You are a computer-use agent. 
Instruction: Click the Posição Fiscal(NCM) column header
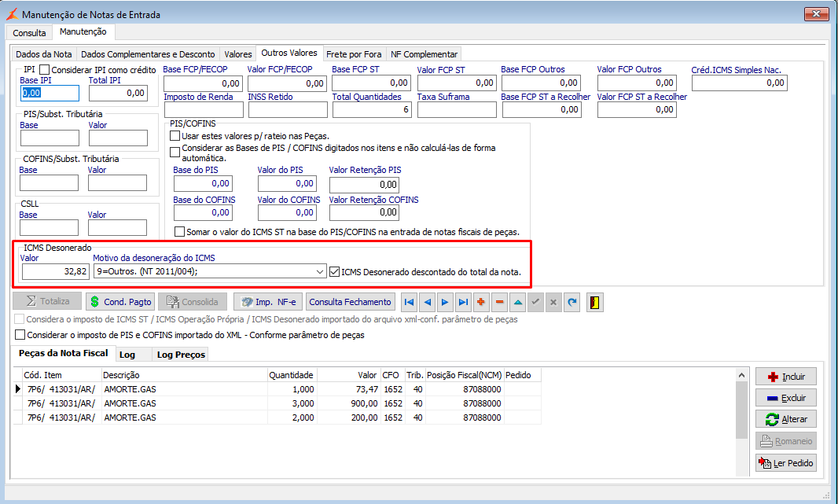point(465,375)
